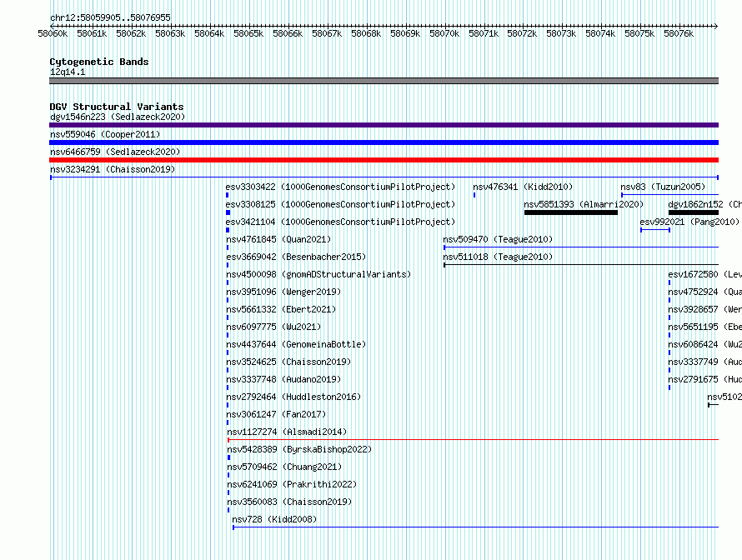The height and width of the screenshot is (560, 742).
Task: Click the 58060k ruler tick label
Action: [x=53, y=33]
